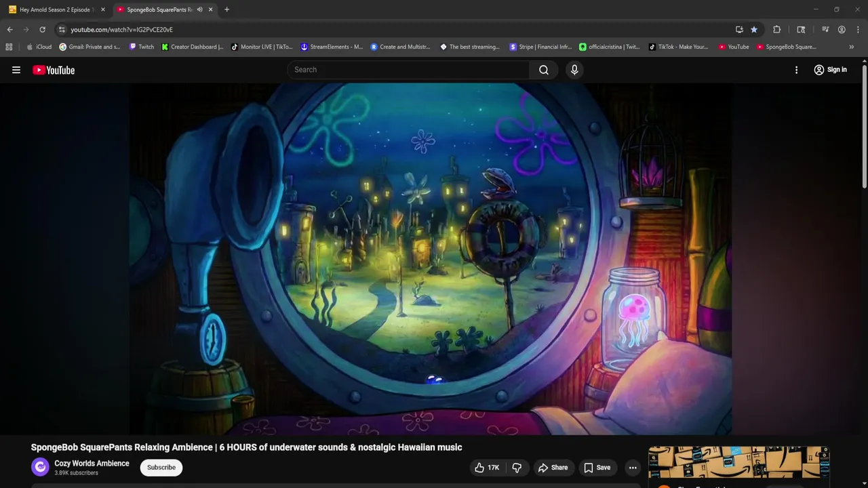Open the StreamElements bookmark
Screen dimensions: 868x488
332,47
